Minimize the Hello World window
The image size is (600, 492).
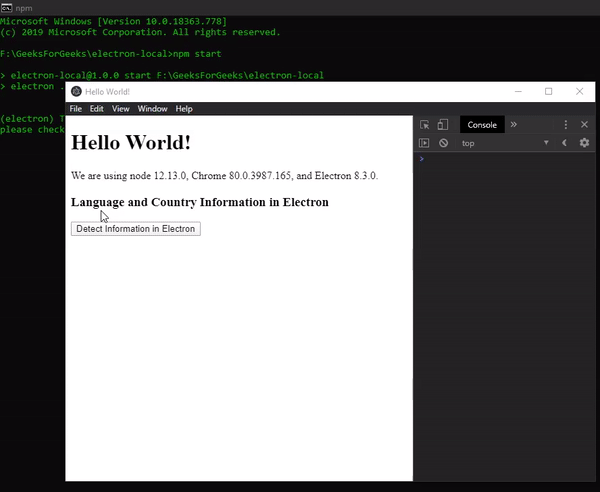point(518,91)
